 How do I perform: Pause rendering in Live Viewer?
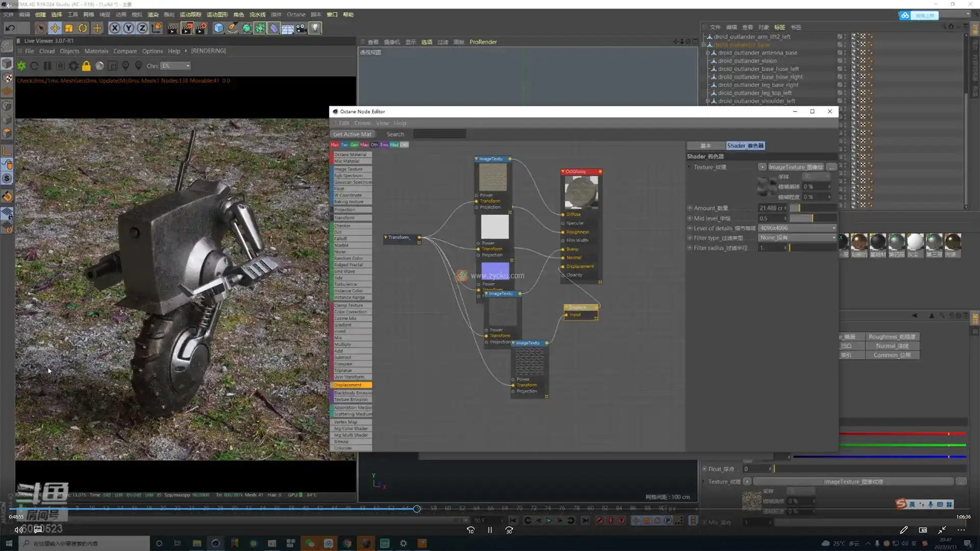tap(47, 66)
